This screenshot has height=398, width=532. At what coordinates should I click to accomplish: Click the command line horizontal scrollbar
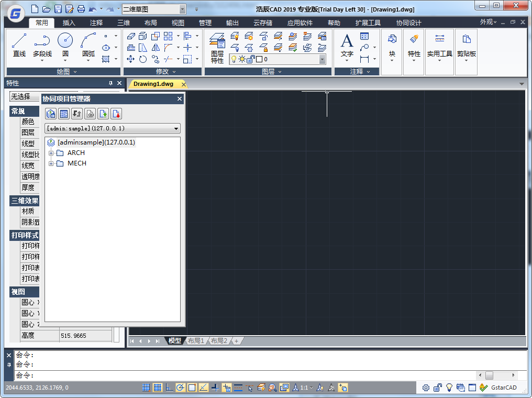[496, 375]
